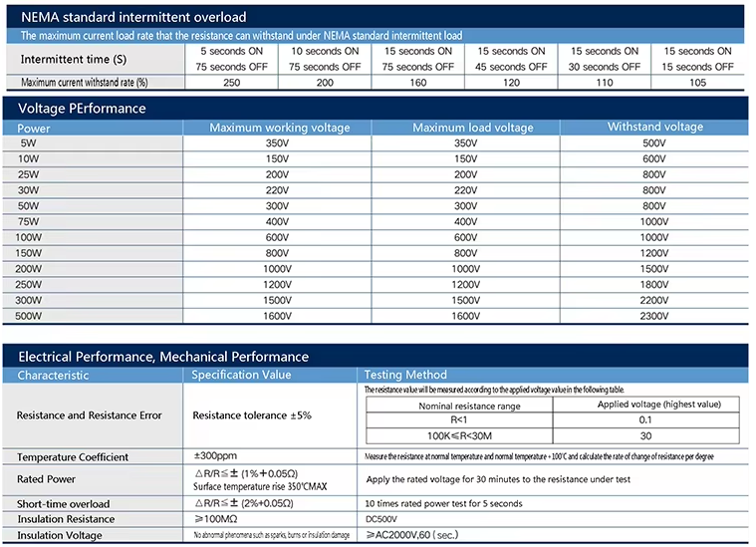Viewport: 756px width, 547px height.
Task: Click the Short-time overload row label
Action: [x=64, y=503]
